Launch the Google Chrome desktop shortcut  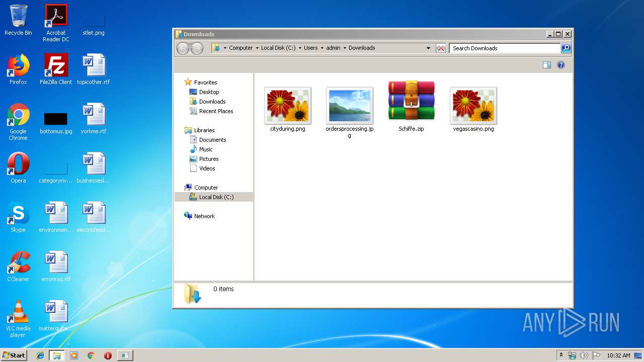point(18,122)
